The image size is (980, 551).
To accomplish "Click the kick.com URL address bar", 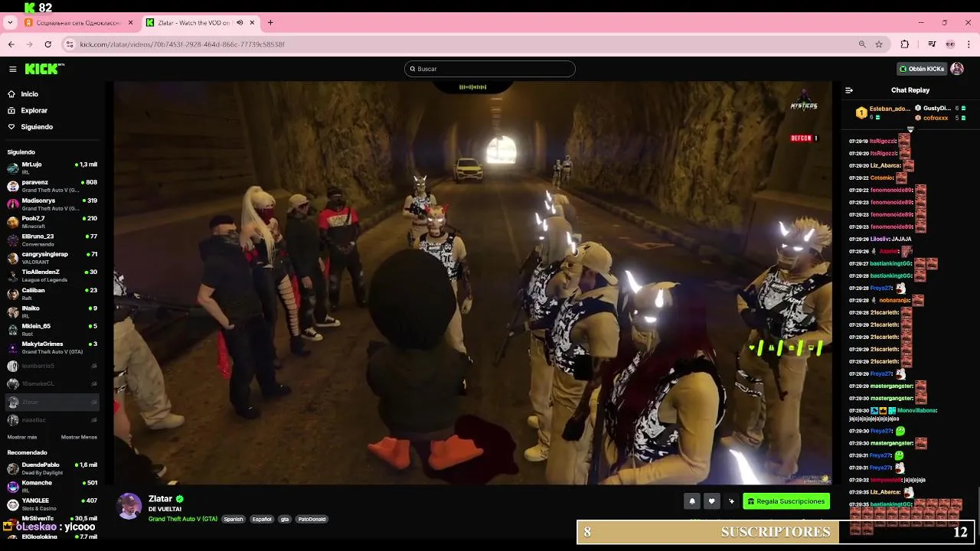I will 475,44.
